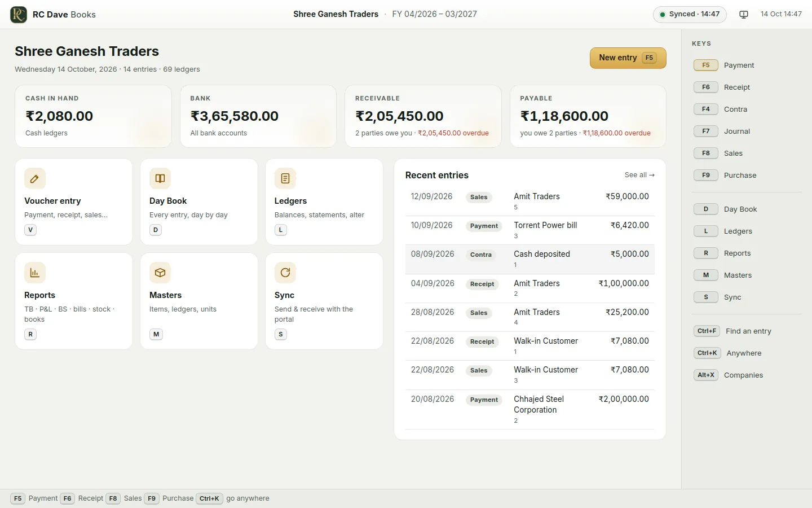Click the F4 Contra key badge
This screenshot has width=812, height=508.
tap(706, 110)
